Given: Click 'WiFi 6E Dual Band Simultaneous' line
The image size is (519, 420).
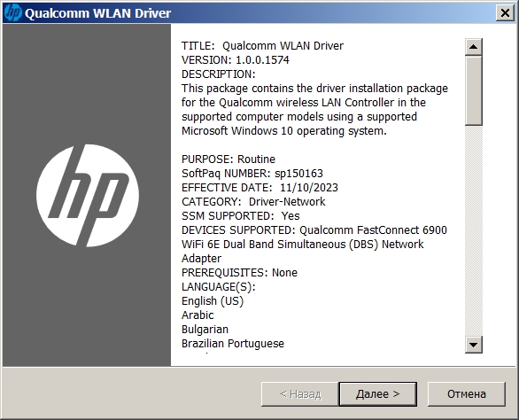Looking at the screenshot, I should (303, 245).
